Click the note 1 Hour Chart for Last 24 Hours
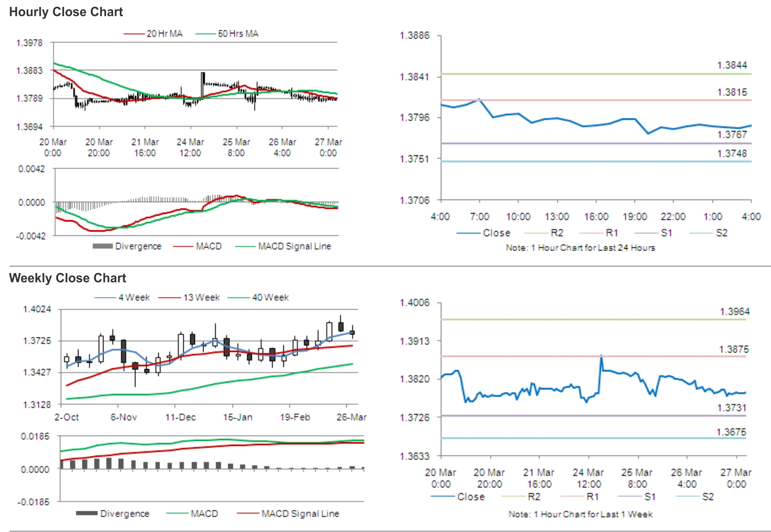Image resolution: width=771 pixels, height=532 pixels. pyautogui.click(x=580, y=248)
